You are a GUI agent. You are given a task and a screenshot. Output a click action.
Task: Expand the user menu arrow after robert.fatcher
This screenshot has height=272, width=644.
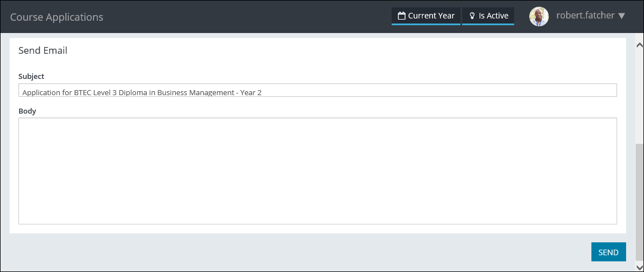pos(622,16)
